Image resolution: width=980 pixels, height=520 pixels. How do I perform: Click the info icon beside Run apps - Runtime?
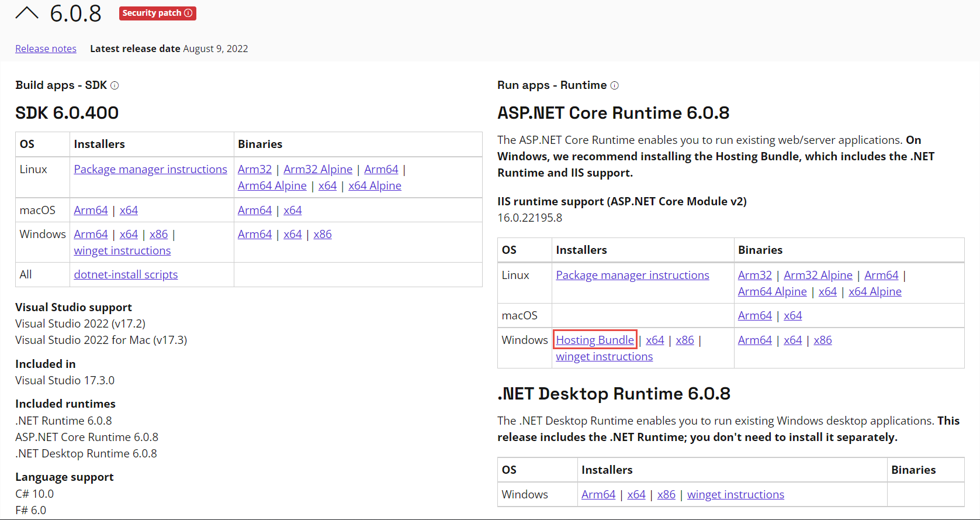pos(614,85)
